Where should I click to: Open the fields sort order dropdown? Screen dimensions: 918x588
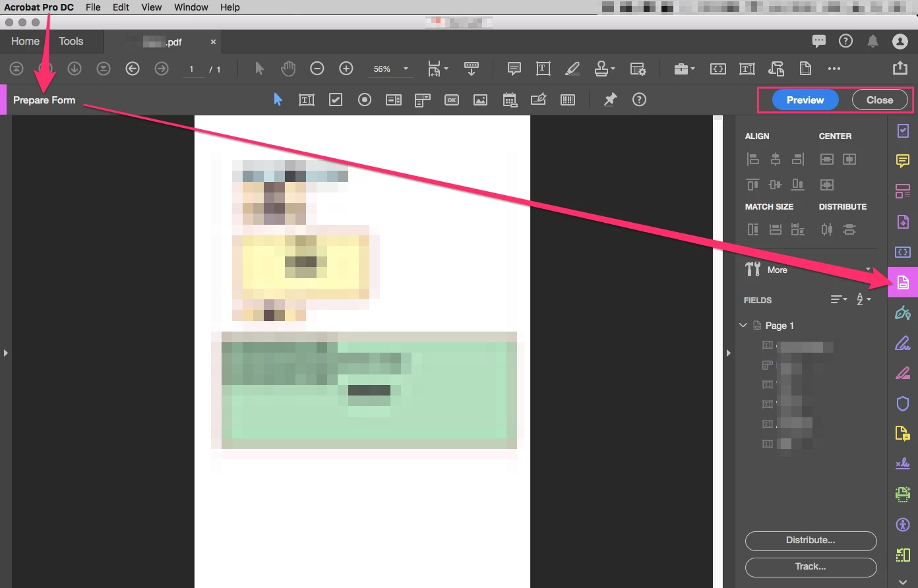pyautogui.click(x=839, y=299)
